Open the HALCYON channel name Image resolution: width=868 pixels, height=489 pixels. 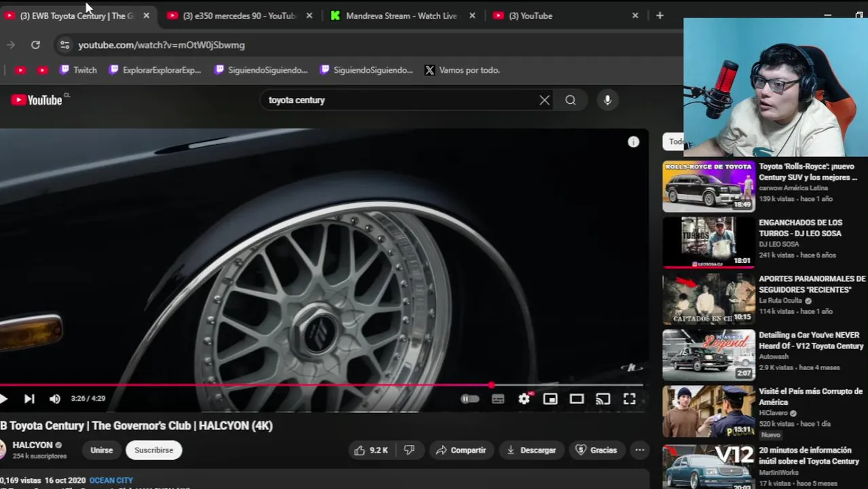(32, 446)
